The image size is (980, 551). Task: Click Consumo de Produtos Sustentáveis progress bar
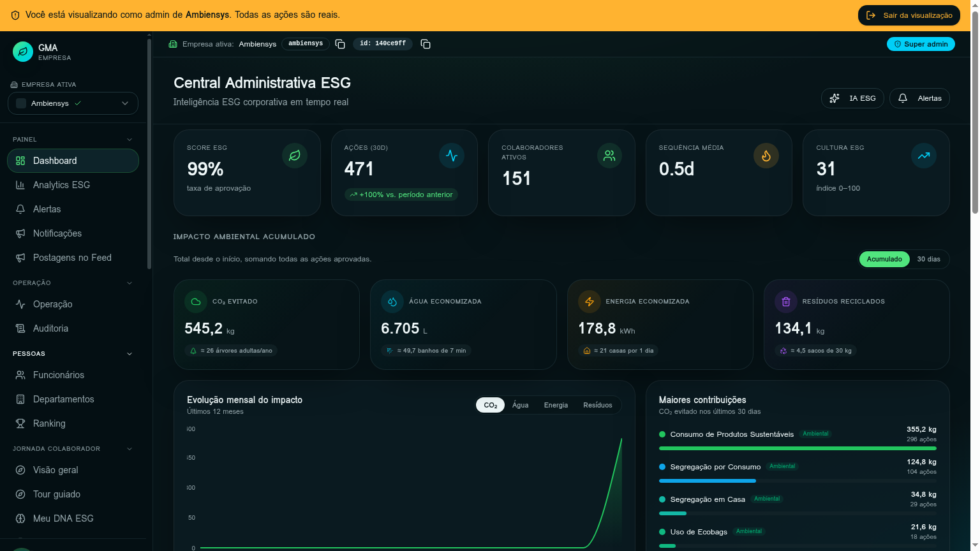click(798, 448)
